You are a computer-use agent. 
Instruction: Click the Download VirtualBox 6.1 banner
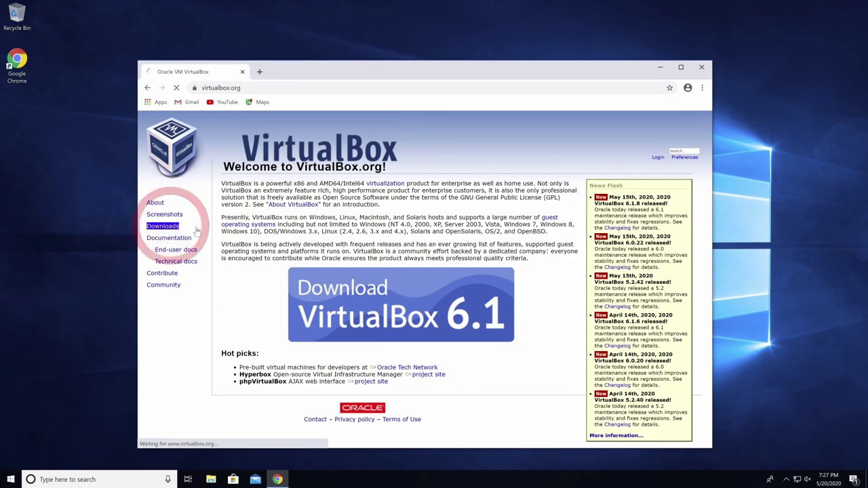[401, 304]
